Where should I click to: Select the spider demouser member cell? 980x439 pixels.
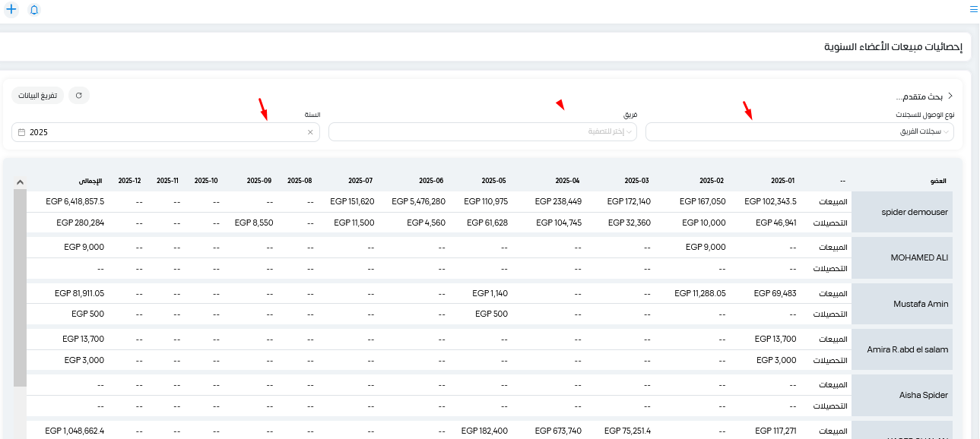click(x=902, y=212)
